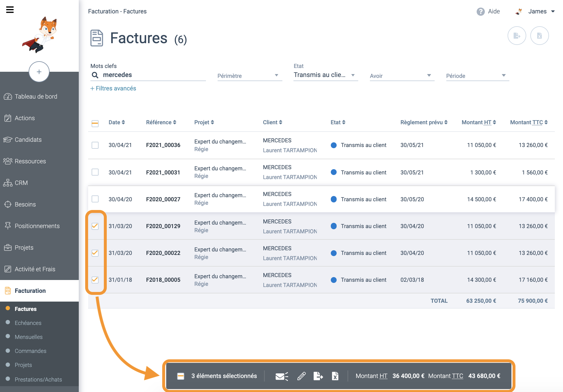
Task: Click the Excel export icon in selection bar
Action: tap(335, 376)
